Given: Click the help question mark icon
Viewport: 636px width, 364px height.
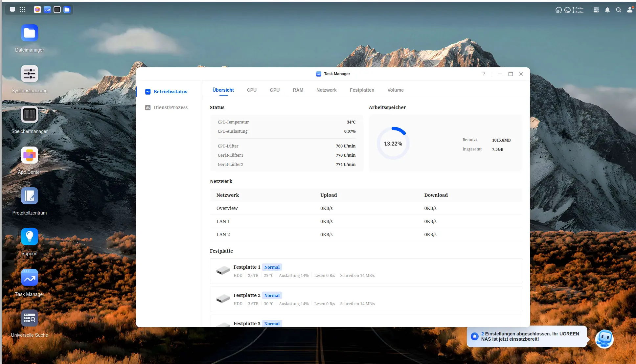Looking at the screenshot, I should point(484,74).
